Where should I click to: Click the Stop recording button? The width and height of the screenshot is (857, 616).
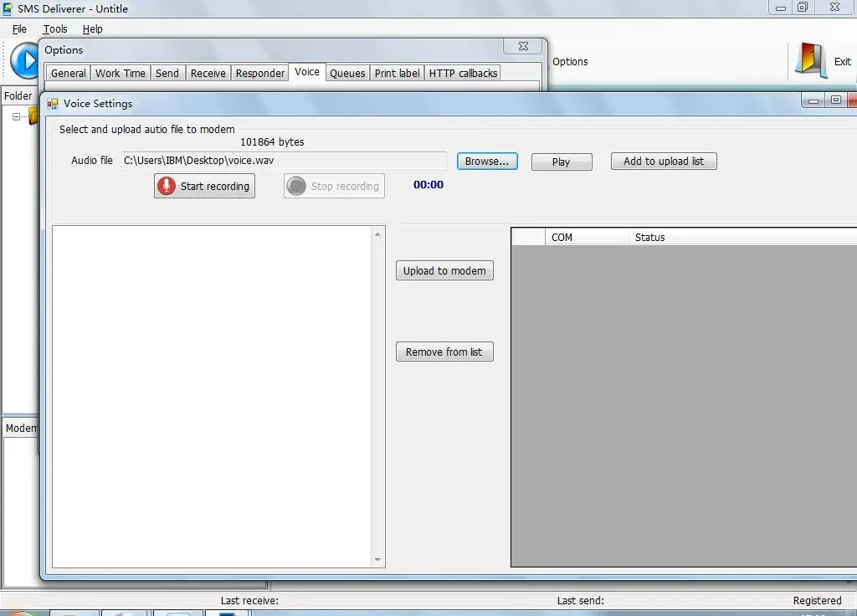click(334, 186)
